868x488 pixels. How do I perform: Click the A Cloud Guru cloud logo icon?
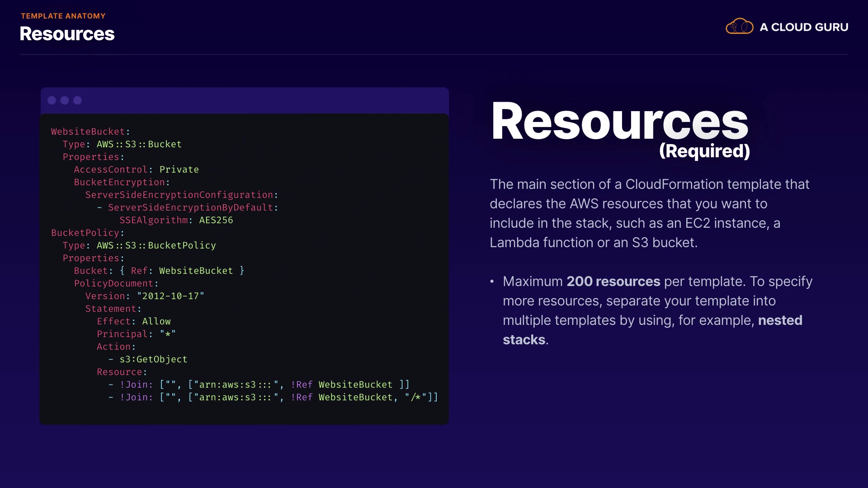pos(739,27)
